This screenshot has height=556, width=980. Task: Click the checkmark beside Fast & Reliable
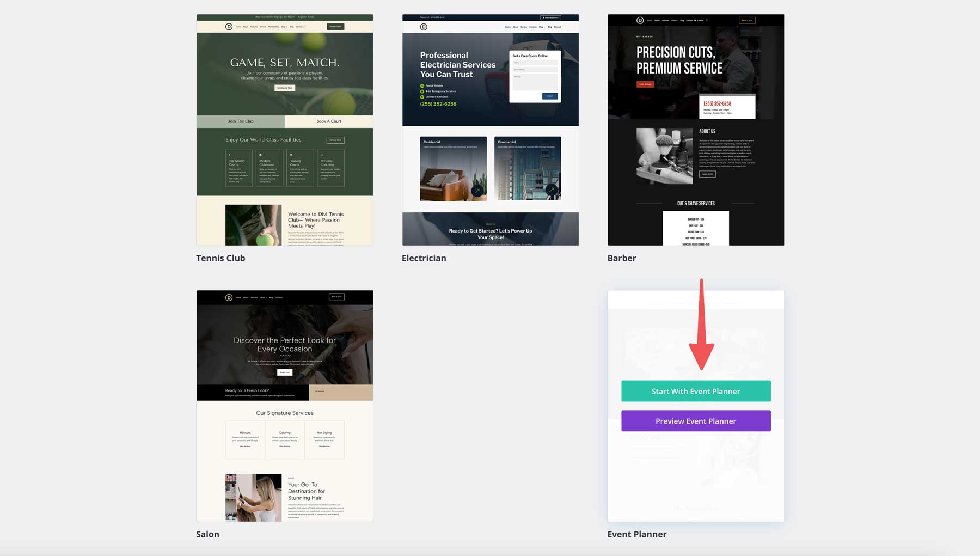422,85
